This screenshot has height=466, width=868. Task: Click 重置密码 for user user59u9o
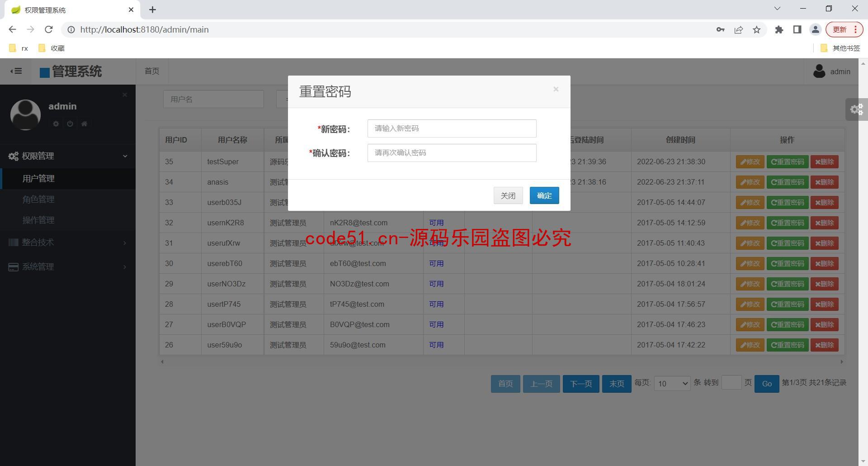tap(788, 345)
